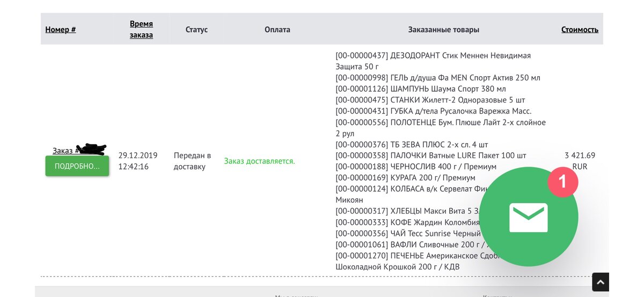
Task: Click the 'Передан в доставку' status text
Action: click(192, 161)
